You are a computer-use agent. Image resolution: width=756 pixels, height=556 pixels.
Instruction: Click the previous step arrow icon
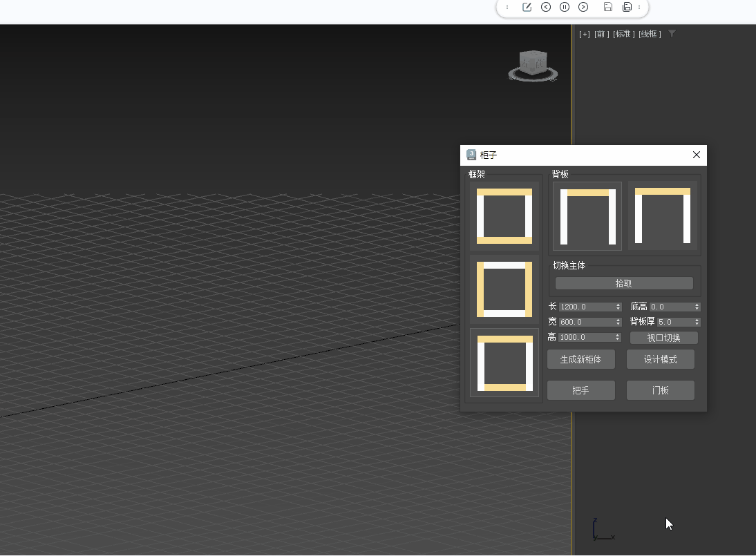(x=546, y=7)
